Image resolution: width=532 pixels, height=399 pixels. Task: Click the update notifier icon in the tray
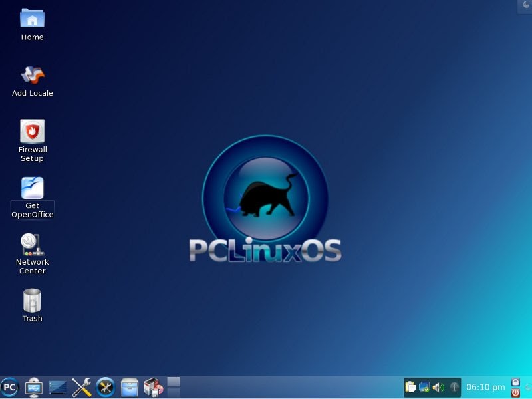tap(423, 386)
